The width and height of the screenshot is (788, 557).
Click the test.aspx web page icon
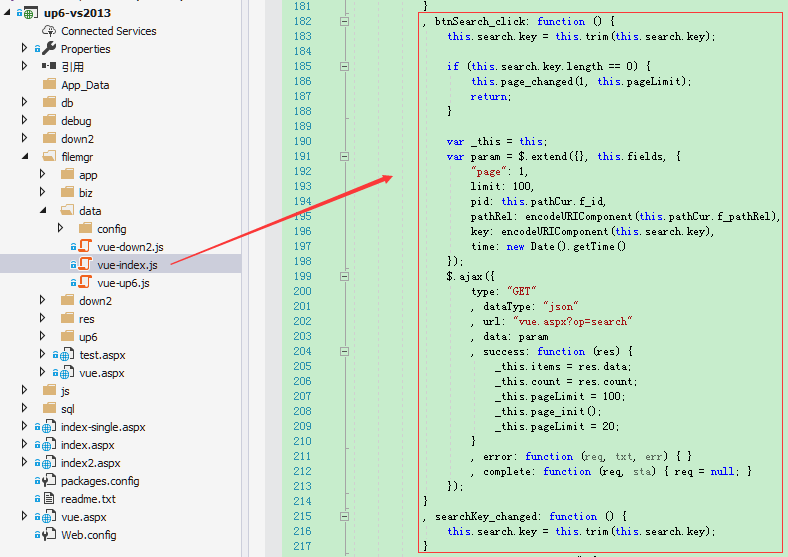tap(65, 355)
